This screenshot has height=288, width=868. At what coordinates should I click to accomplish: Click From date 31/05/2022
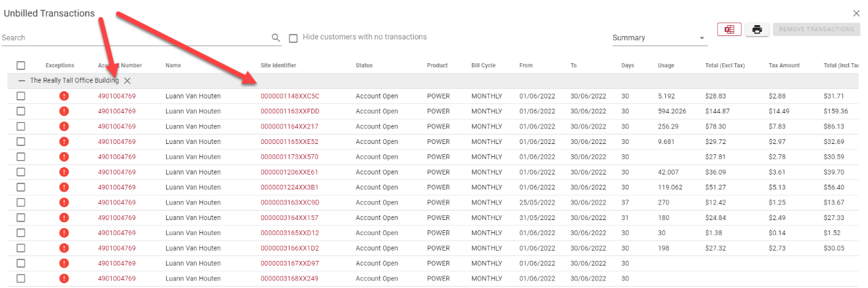(537, 217)
